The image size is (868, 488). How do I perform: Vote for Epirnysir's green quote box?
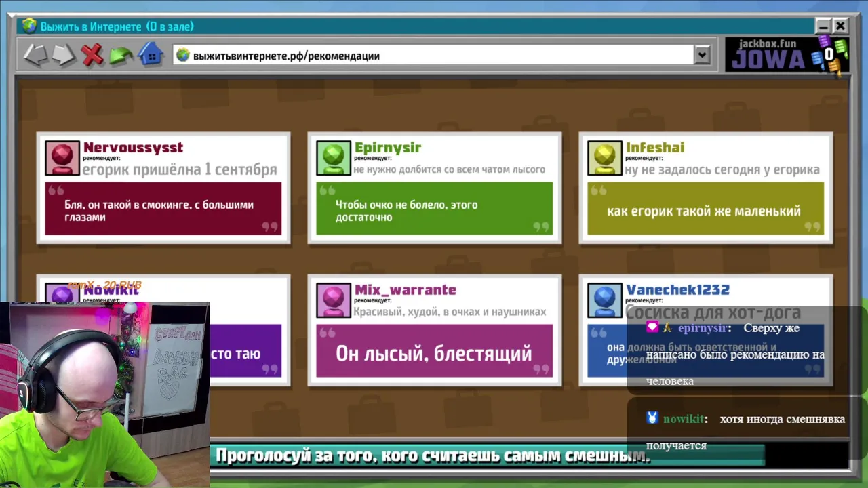point(434,209)
